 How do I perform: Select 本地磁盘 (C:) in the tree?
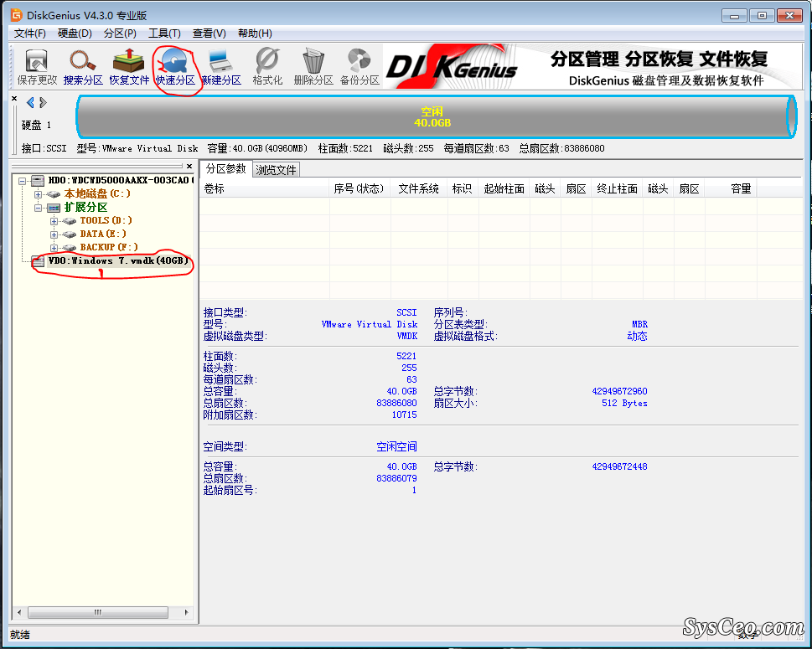point(97,193)
